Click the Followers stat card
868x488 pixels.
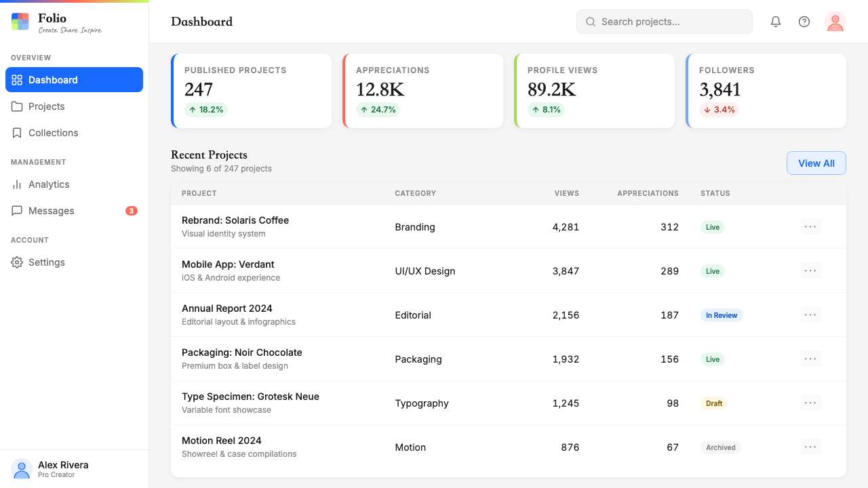tap(766, 91)
